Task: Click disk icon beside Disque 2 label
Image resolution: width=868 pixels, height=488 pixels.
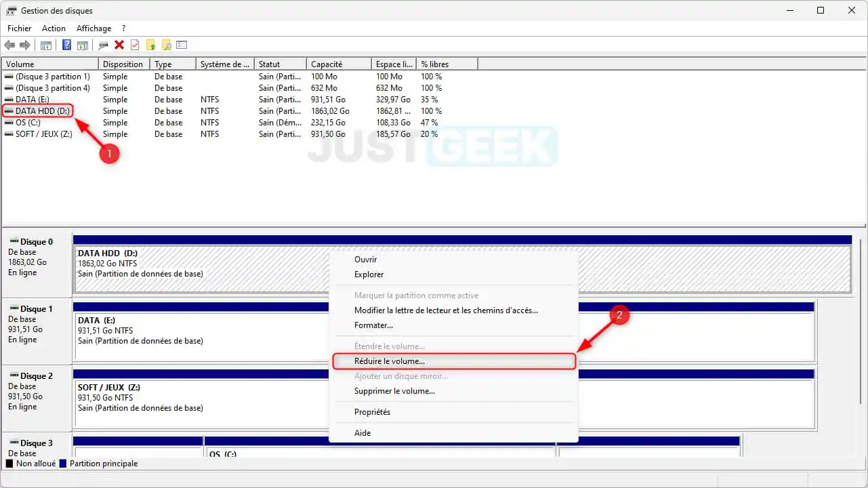Action: click(x=13, y=375)
